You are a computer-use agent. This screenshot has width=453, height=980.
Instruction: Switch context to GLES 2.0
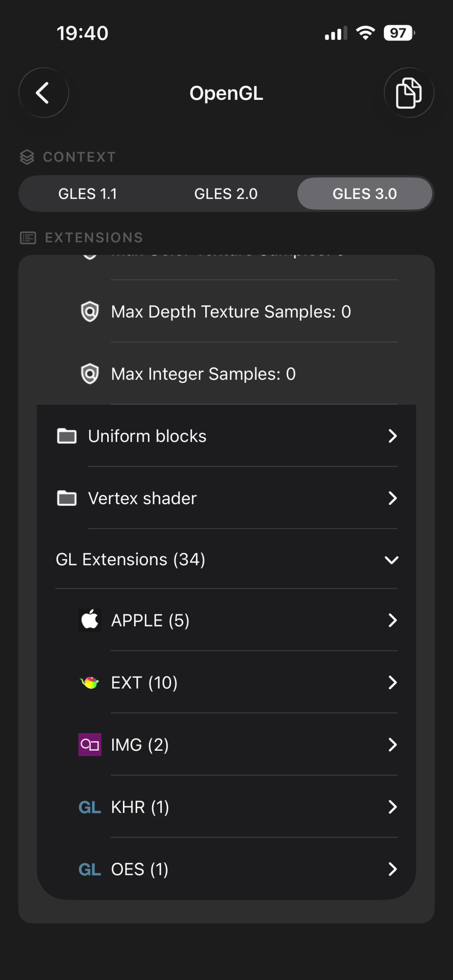[226, 194]
